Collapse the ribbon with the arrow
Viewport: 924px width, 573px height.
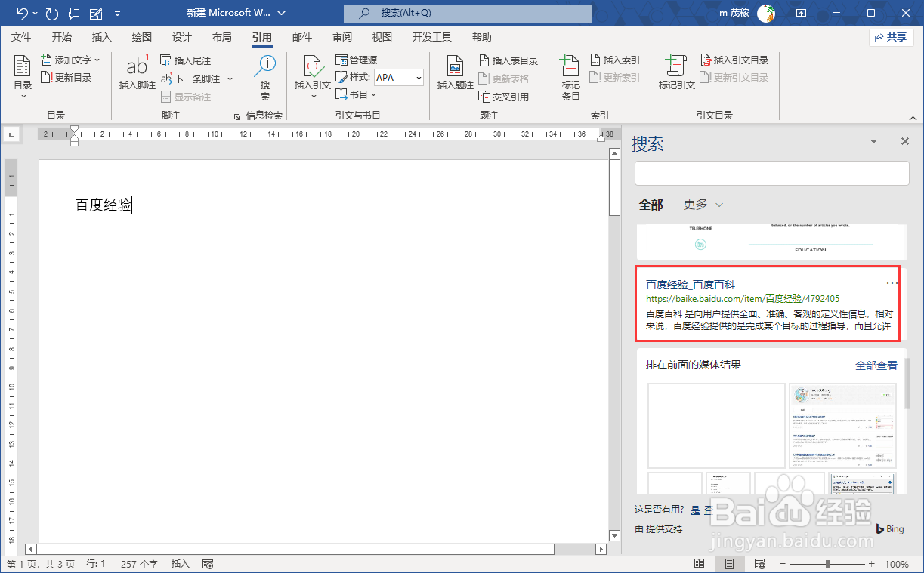point(913,116)
